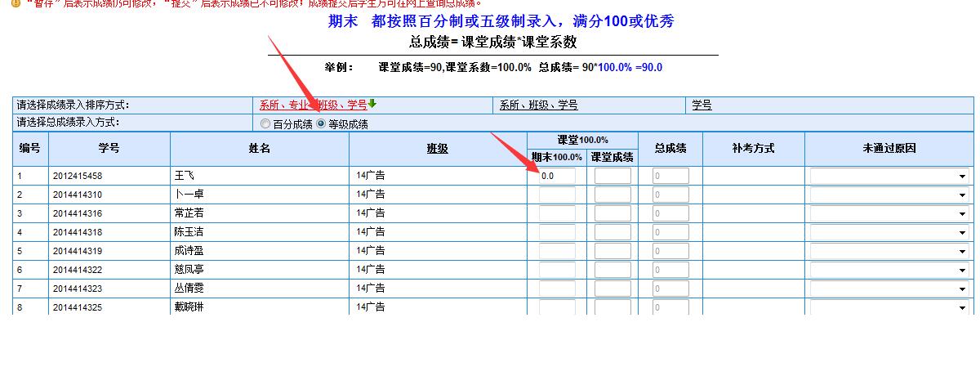Click 期末 score field for 常芷若
Screen dimensions: 980x367
[x=557, y=213]
